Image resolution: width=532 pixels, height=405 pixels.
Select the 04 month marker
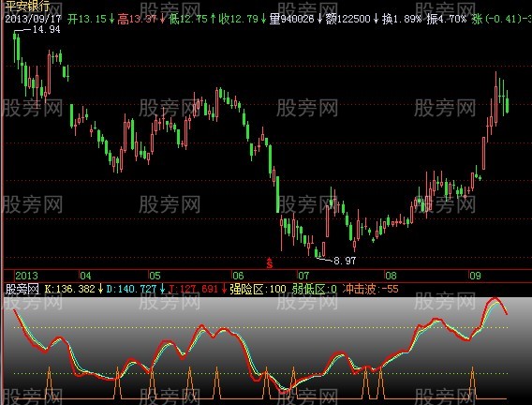tap(85, 276)
